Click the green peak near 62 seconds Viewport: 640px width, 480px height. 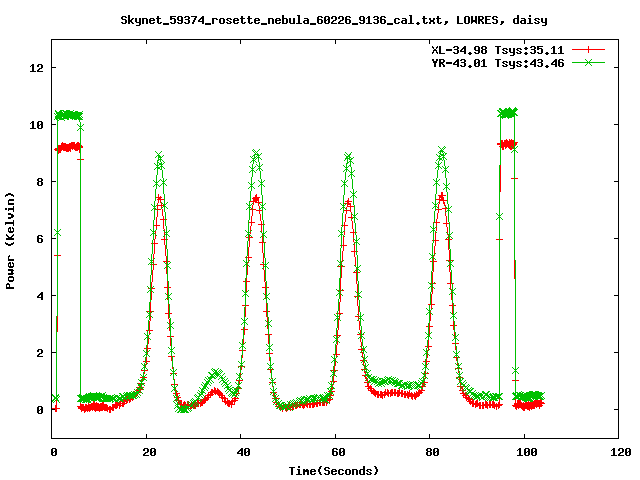348,156
